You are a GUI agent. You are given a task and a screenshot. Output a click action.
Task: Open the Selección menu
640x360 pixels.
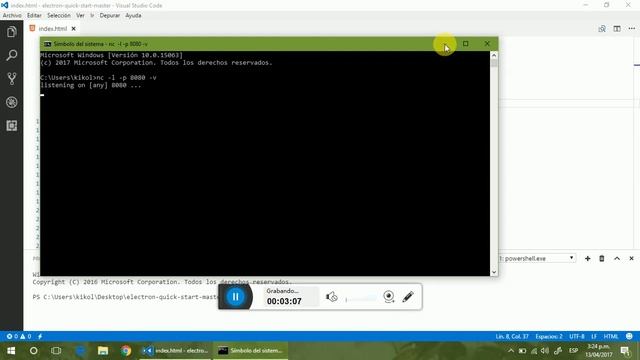[59, 16]
